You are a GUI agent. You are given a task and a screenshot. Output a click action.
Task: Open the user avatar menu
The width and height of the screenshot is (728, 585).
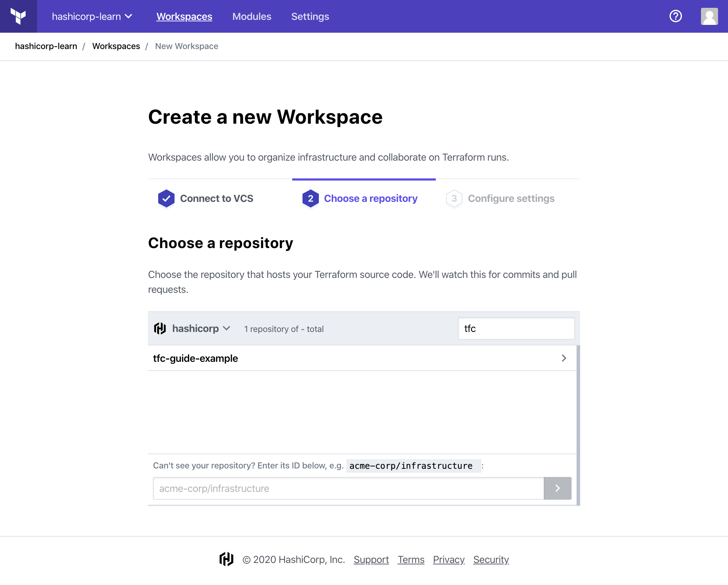click(709, 16)
